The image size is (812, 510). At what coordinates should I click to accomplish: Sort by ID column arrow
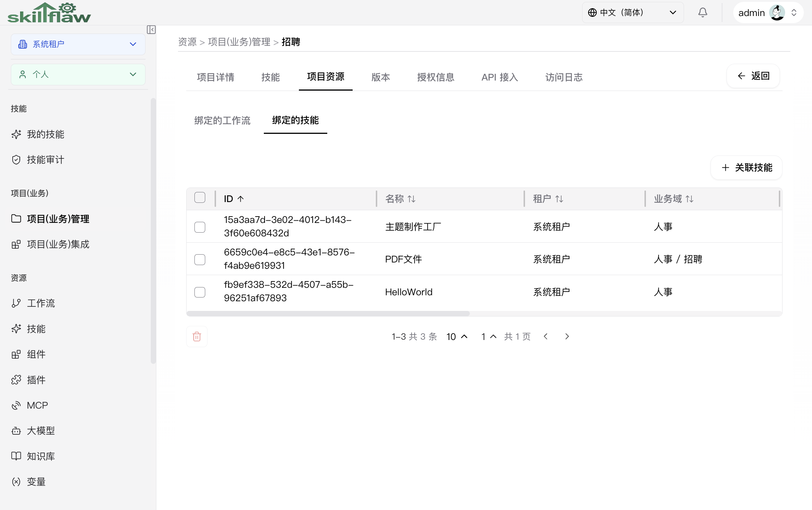[241, 199]
